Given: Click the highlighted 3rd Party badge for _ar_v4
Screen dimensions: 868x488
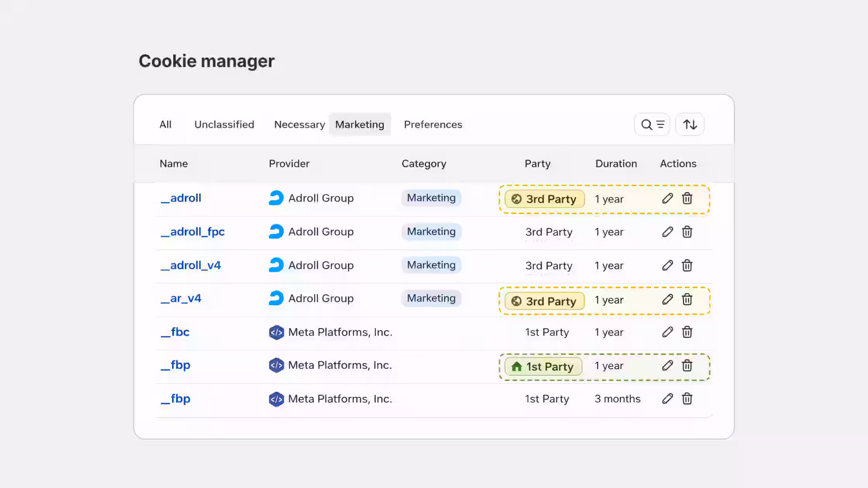Looking at the screenshot, I should coord(544,301).
